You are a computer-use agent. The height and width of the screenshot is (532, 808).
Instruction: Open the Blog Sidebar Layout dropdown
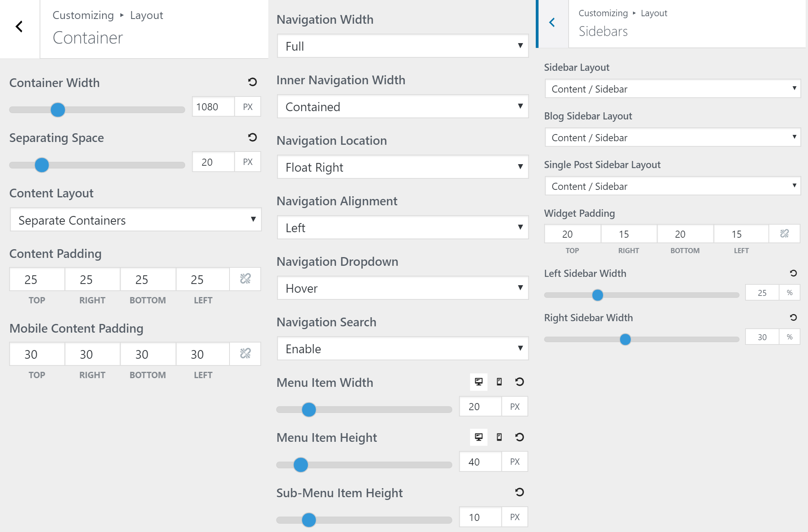[x=673, y=137]
